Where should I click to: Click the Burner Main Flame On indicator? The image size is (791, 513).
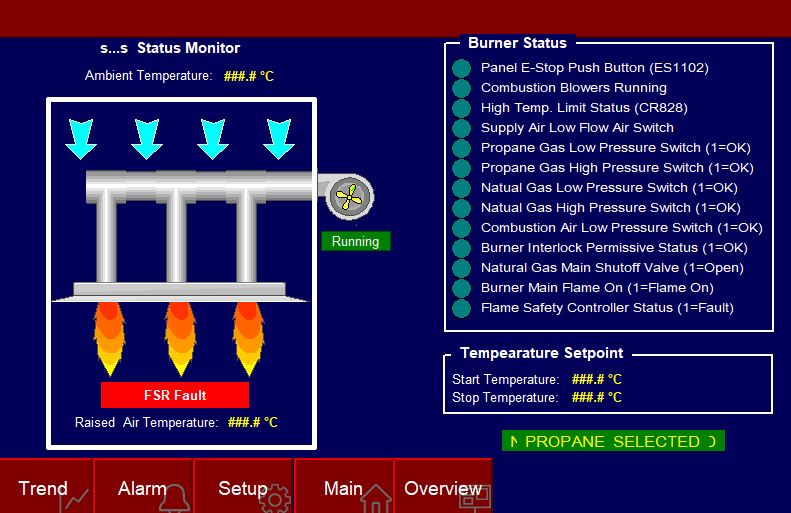(x=461, y=288)
